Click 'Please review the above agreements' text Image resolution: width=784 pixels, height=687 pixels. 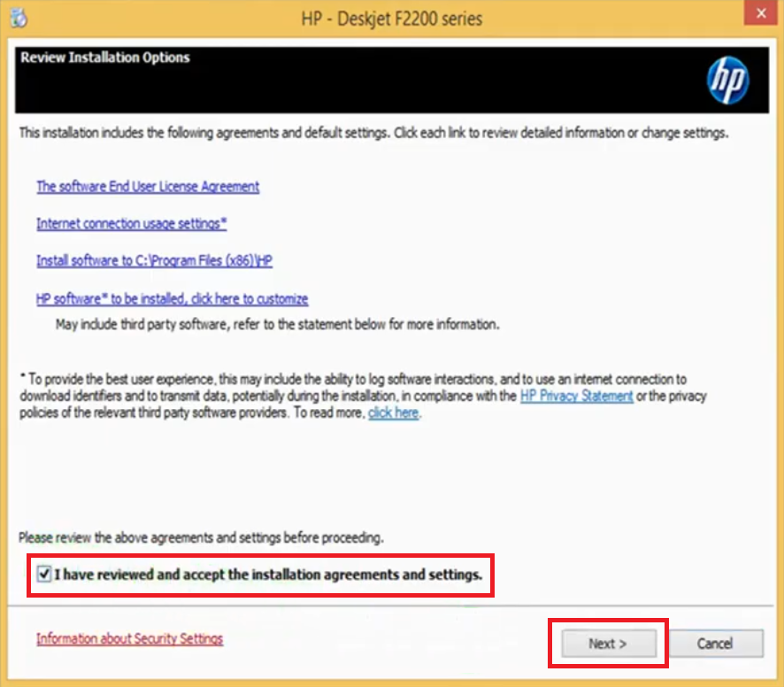coord(201,537)
